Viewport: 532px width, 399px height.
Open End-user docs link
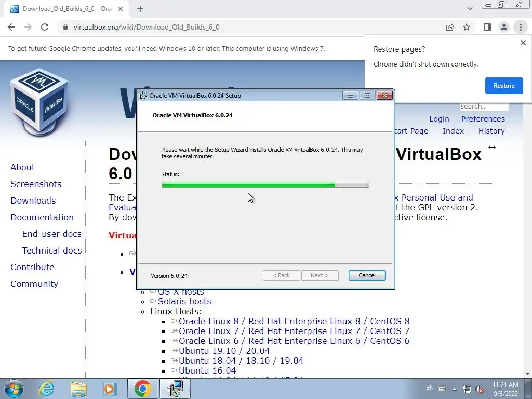click(51, 234)
